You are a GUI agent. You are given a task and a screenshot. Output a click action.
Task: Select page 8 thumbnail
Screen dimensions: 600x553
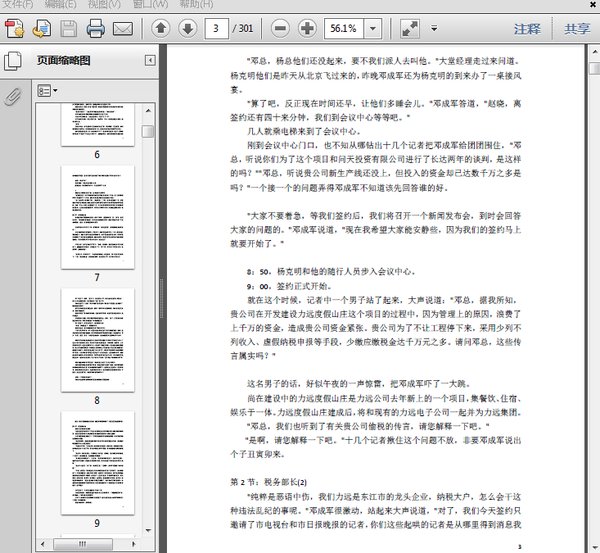(x=98, y=340)
